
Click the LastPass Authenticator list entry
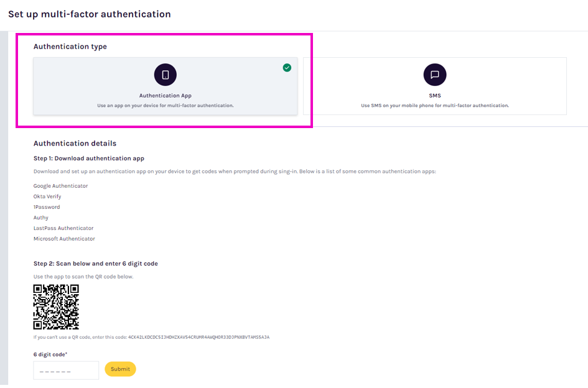click(x=63, y=228)
